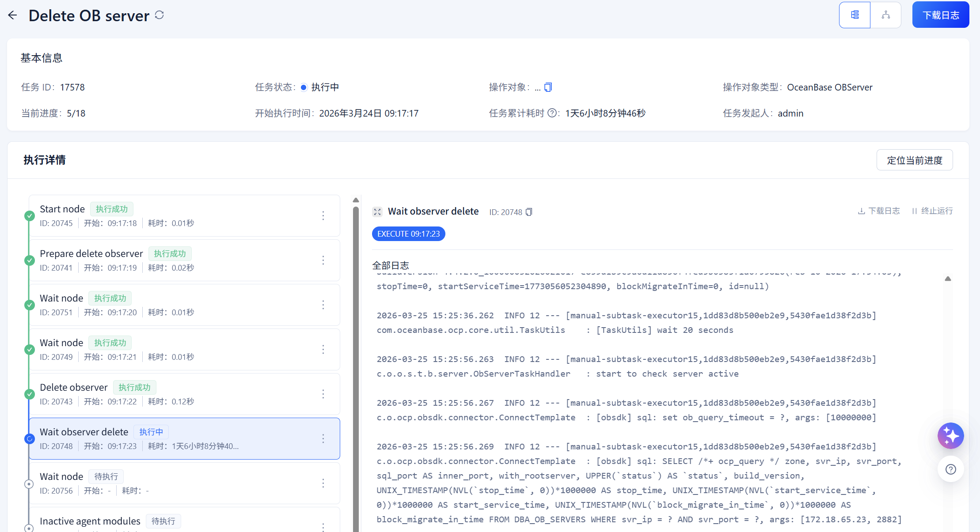Viewport: 980px width, 532px height.
Task: Click 定位当前进度 button
Action: coord(914,160)
